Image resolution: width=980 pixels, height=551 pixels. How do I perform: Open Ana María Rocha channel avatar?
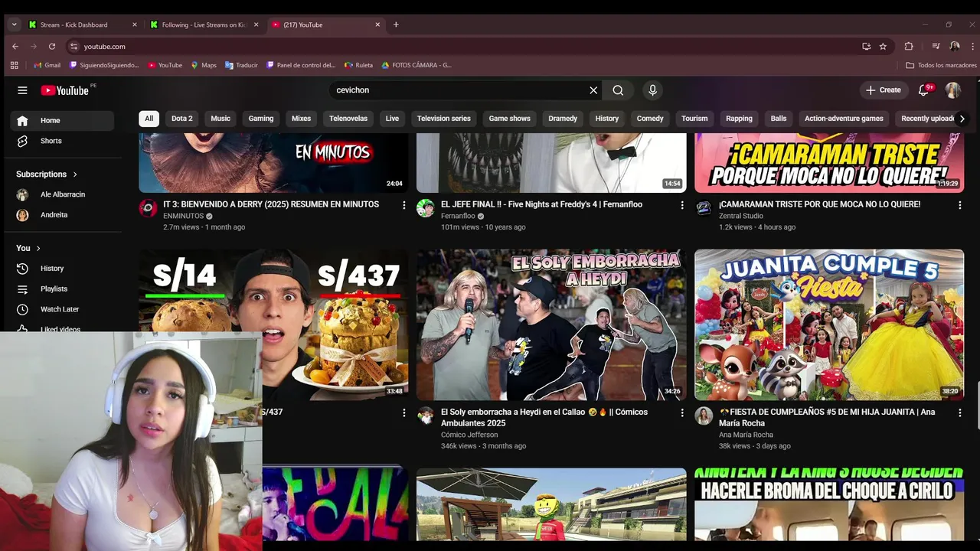click(704, 416)
